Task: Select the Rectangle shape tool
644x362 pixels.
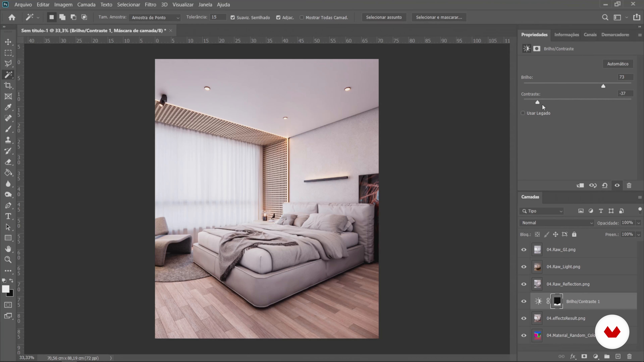Action: [x=8, y=238]
